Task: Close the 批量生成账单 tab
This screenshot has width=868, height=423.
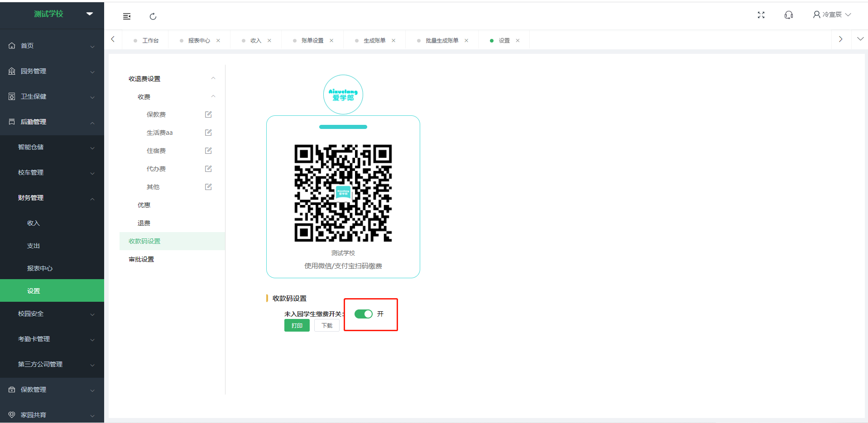Action: 466,41
